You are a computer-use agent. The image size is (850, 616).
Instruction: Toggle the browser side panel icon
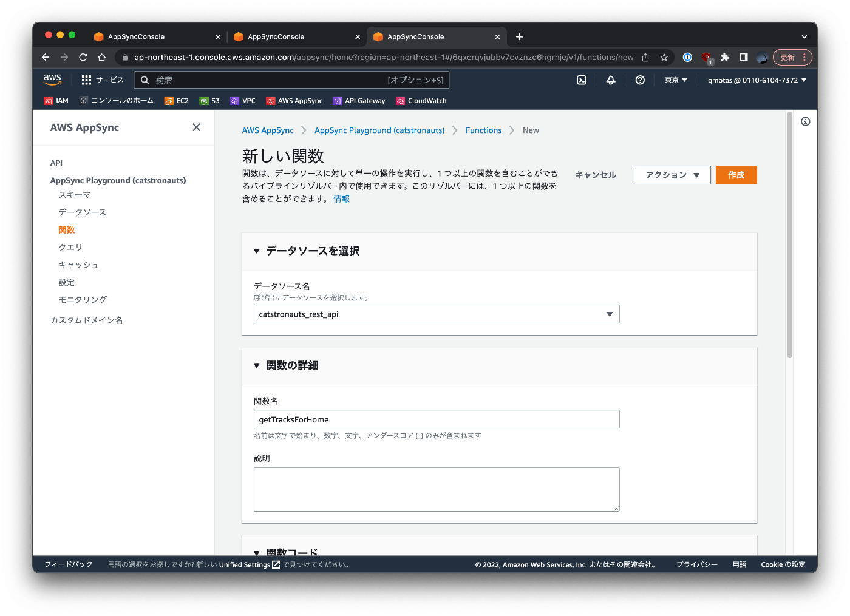tap(743, 57)
